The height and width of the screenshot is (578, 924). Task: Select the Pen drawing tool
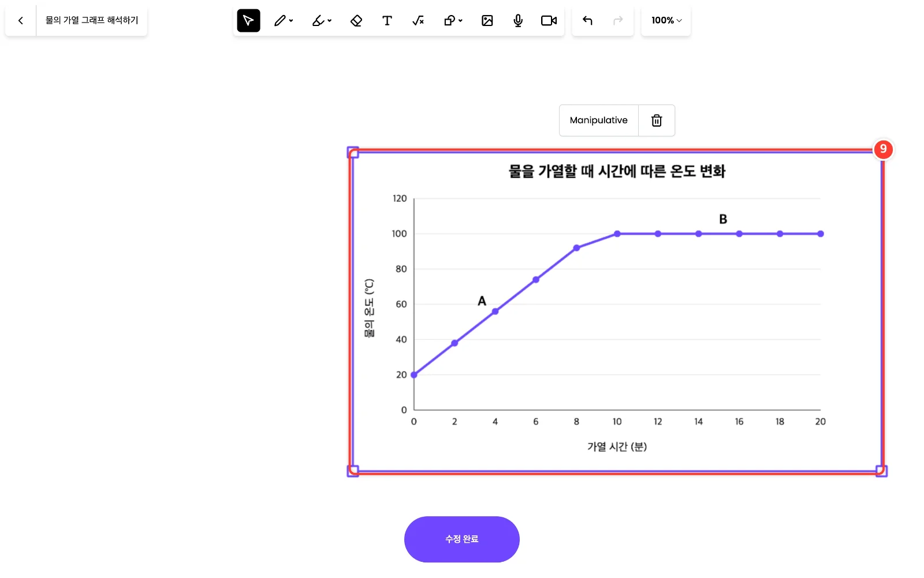[280, 21]
